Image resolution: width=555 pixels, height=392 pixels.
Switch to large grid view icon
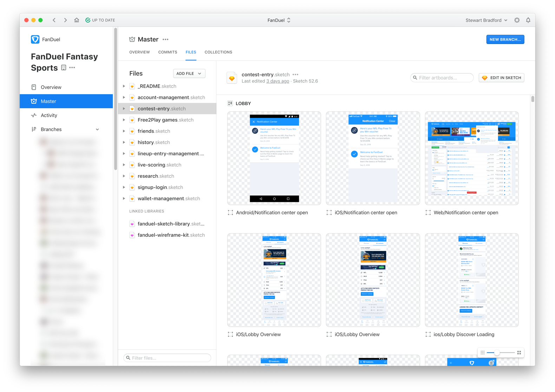pyautogui.click(x=519, y=352)
